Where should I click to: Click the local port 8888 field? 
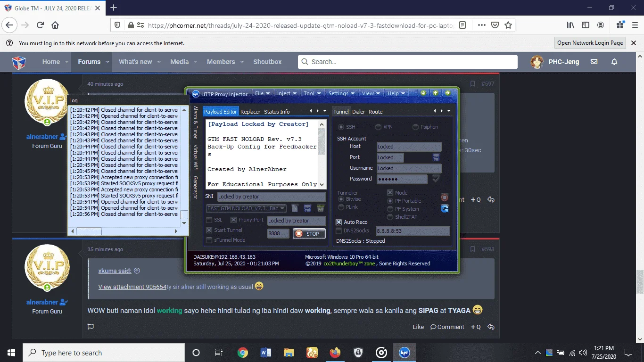278,233
